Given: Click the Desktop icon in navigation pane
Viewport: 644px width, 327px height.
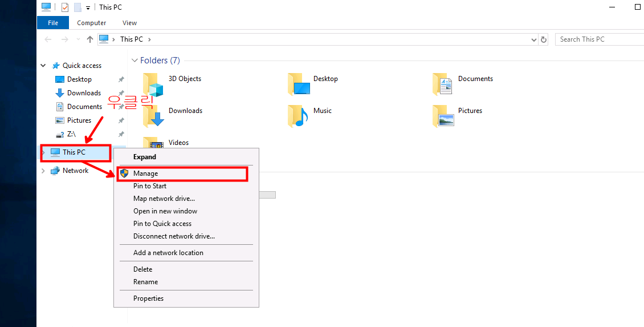Looking at the screenshot, I should pyautogui.click(x=60, y=79).
